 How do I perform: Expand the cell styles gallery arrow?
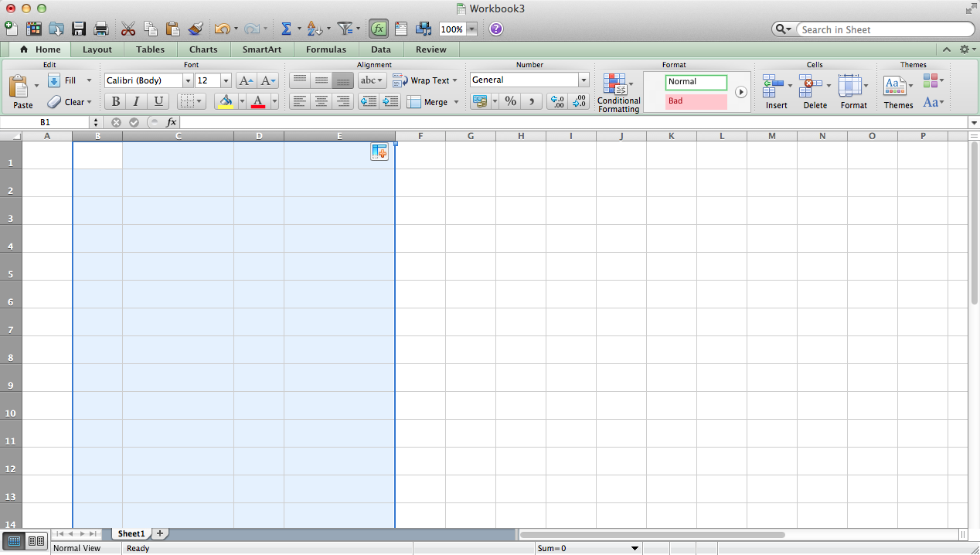tap(741, 91)
